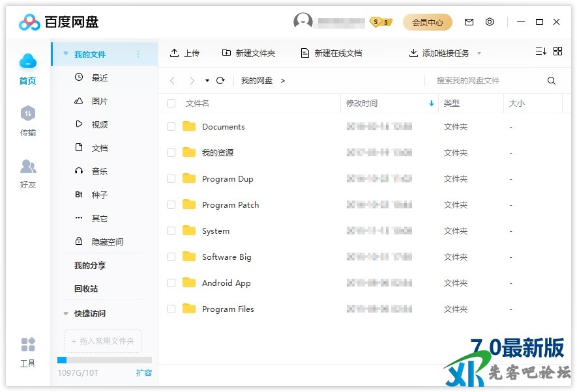Tick the checkbox for Program Patch folder
Viewport: 577px width, 392px height.
click(x=171, y=205)
